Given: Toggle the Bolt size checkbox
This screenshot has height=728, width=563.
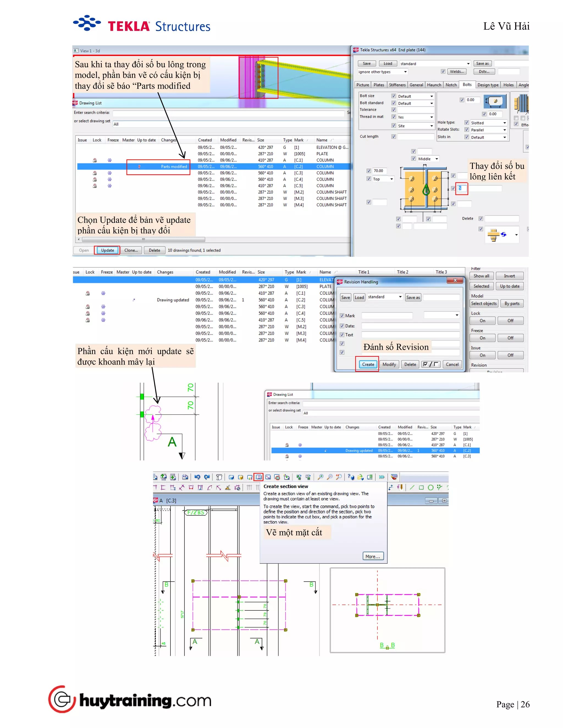Looking at the screenshot, I should pos(394,96).
